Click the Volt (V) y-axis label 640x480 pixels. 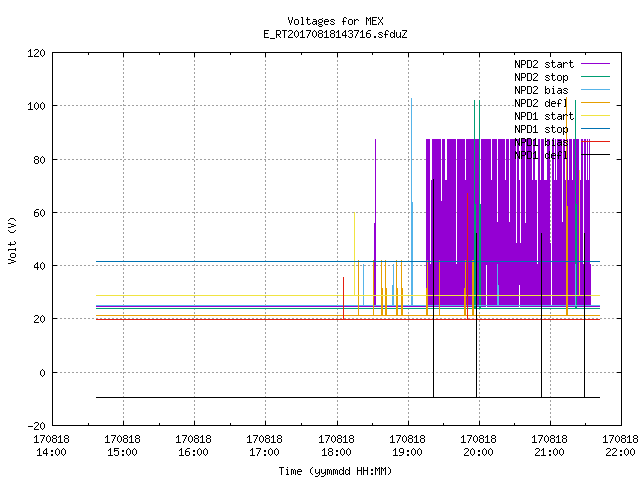coord(12,240)
